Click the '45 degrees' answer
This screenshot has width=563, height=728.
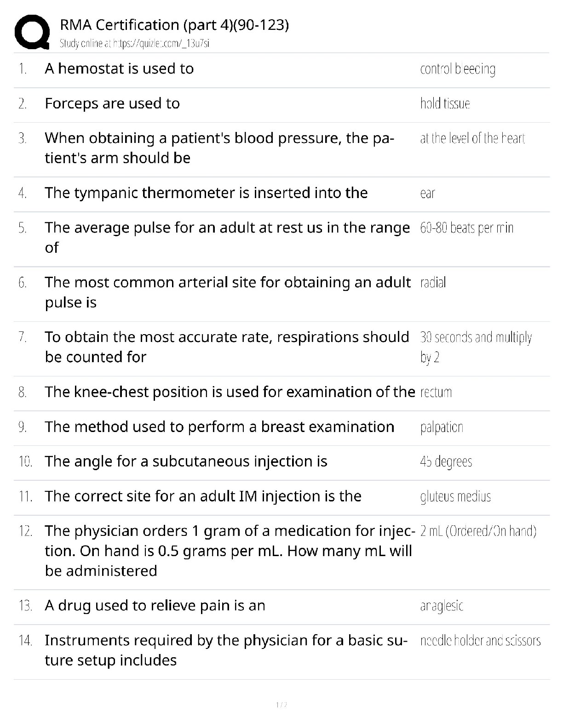pos(446,461)
